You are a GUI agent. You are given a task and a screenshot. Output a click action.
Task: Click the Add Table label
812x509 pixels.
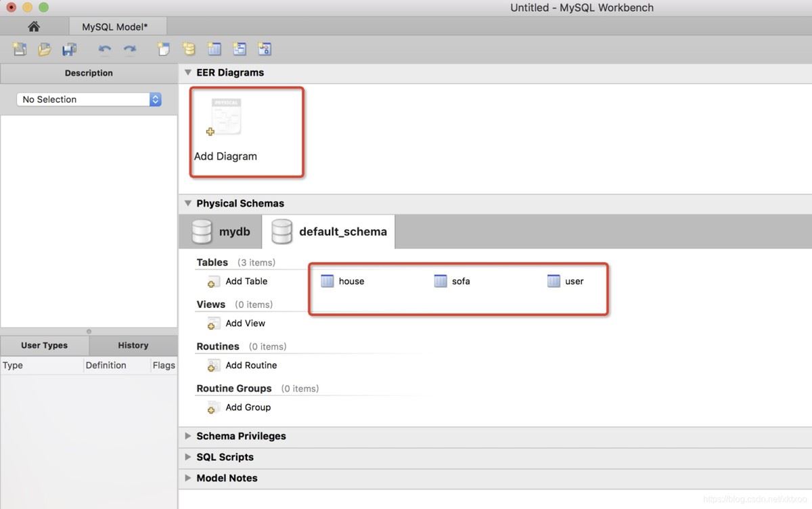pyautogui.click(x=246, y=282)
